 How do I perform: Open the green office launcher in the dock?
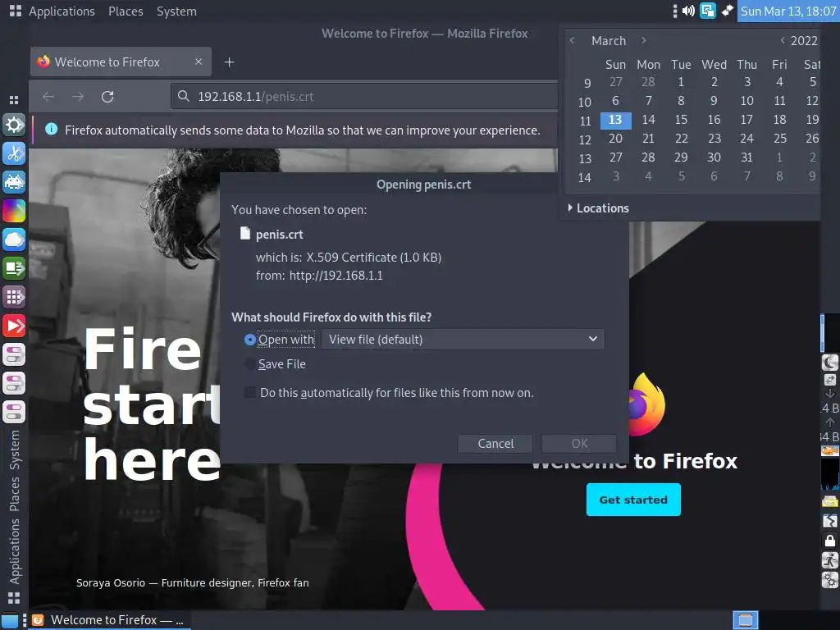click(14, 268)
